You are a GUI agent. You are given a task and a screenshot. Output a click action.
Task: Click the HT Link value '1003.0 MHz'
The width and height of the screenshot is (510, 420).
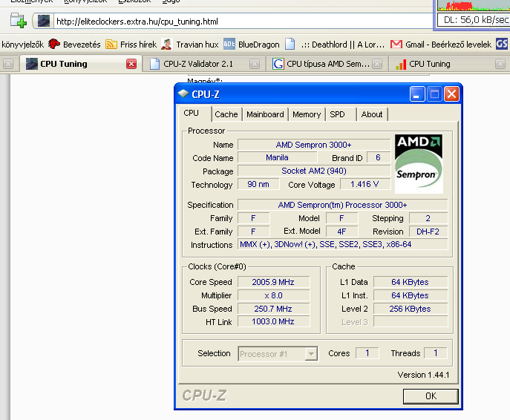point(273,321)
